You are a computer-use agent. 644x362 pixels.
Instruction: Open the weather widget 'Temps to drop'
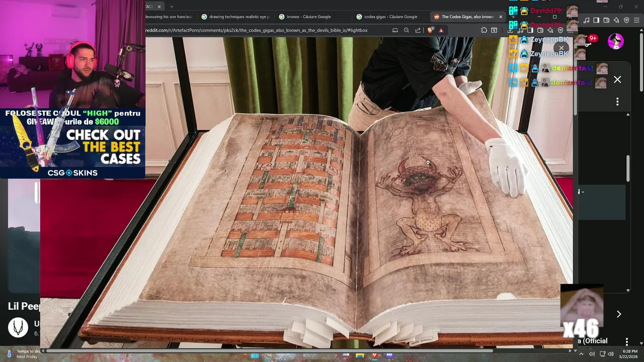tap(23, 354)
